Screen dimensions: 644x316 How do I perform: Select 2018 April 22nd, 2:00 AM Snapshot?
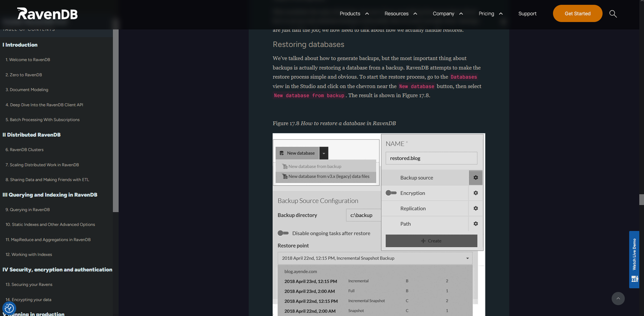375,311
